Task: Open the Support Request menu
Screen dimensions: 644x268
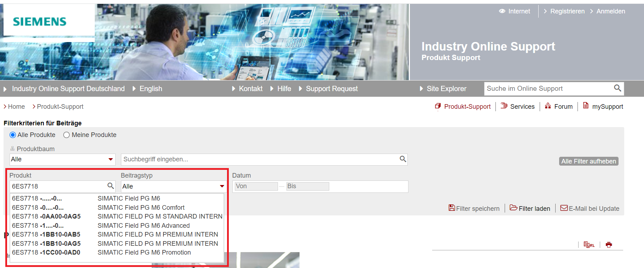Action: pos(332,89)
